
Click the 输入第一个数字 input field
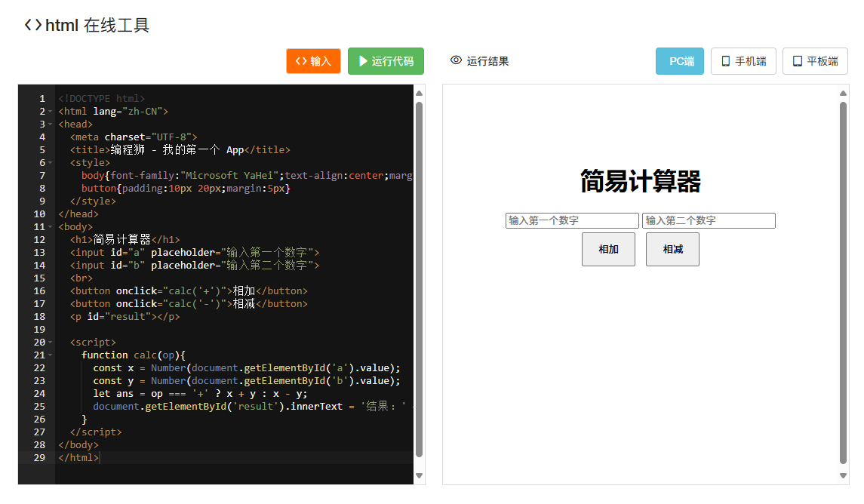coord(572,220)
